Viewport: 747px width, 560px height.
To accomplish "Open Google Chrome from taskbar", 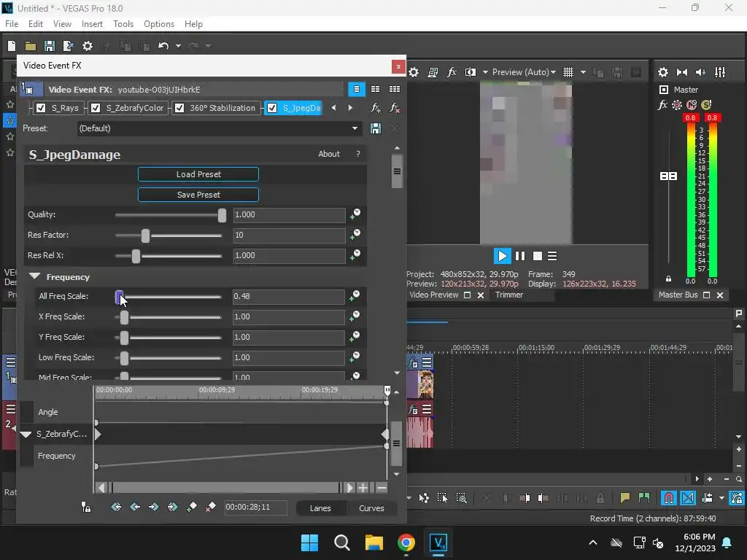I will point(406,542).
